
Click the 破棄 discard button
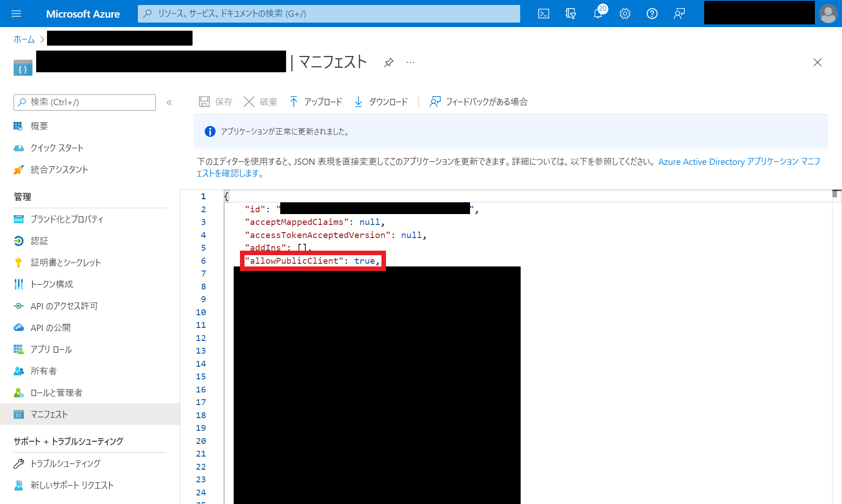tap(260, 102)
